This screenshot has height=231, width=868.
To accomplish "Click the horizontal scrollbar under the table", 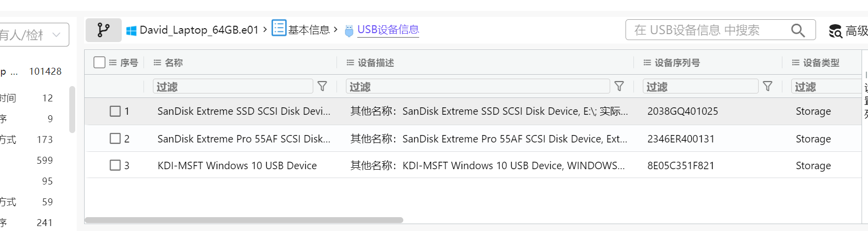I will [x=244, y=220].
